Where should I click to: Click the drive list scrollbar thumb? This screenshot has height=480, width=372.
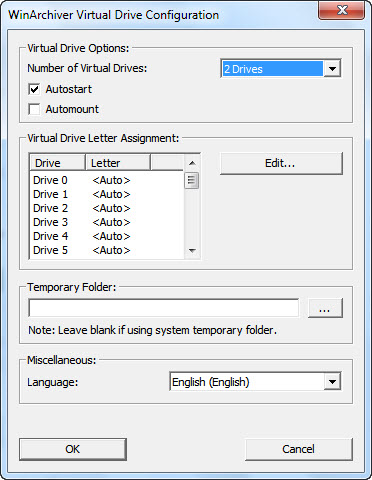pyautogui.click(x=192, y=180)
